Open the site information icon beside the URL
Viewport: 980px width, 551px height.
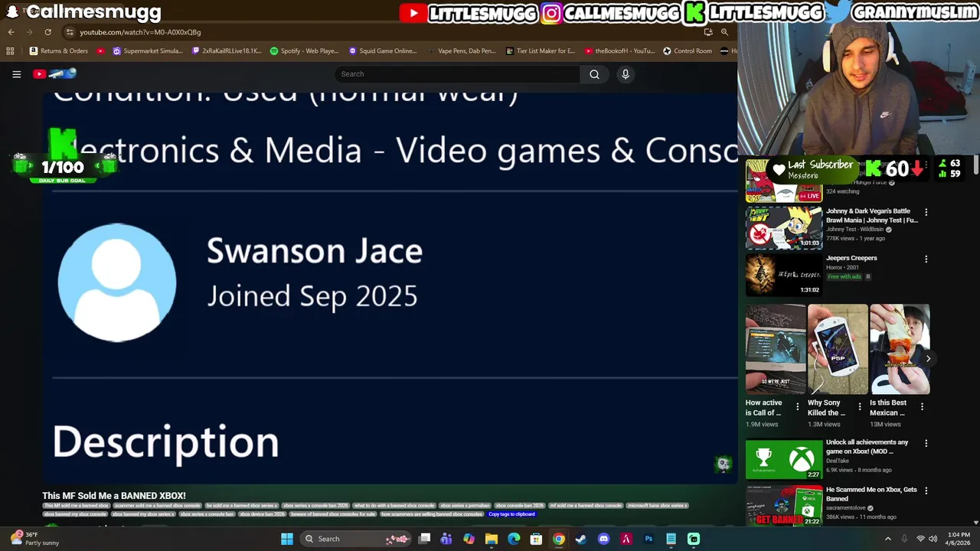[70, 32]
